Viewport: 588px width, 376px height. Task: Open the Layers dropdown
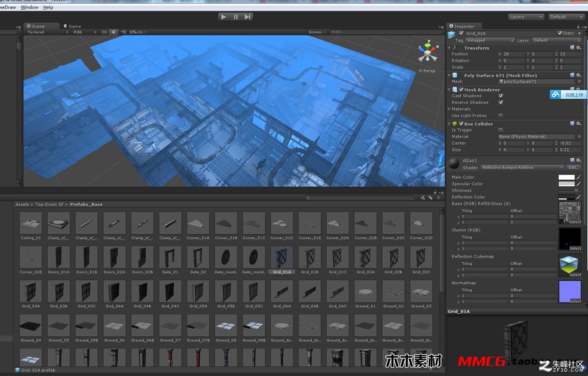point(526,17)
